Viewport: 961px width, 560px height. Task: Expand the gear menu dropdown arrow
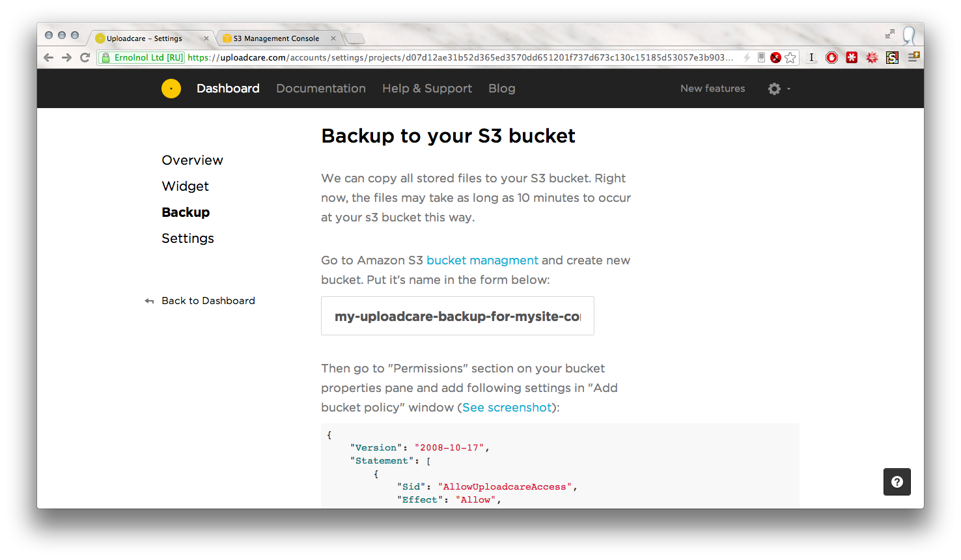tap(788, 89)
